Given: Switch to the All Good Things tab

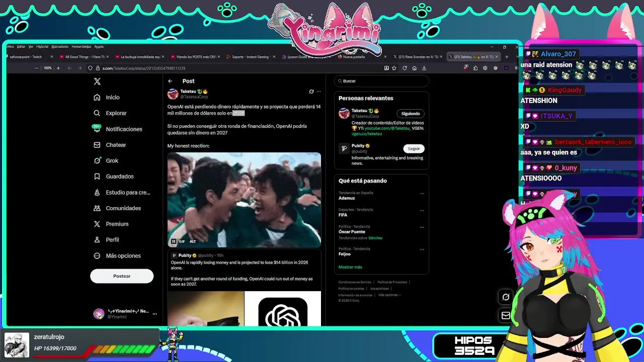Looking at the screenshot, I should pyautogui.click(x=84, y=57).
